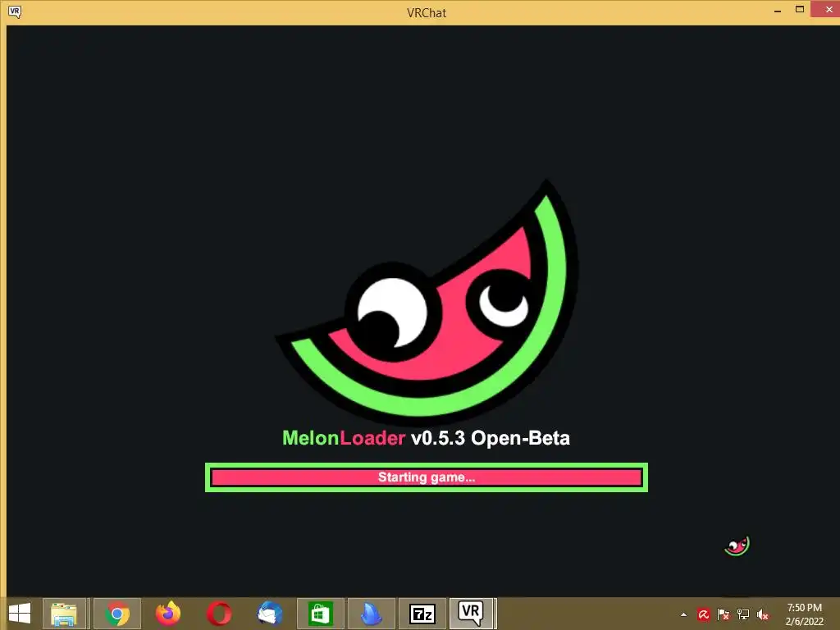This screenshot has height=630, width=840.
Task: Open Windows Store from the taskbar
Action: [321, 614]
